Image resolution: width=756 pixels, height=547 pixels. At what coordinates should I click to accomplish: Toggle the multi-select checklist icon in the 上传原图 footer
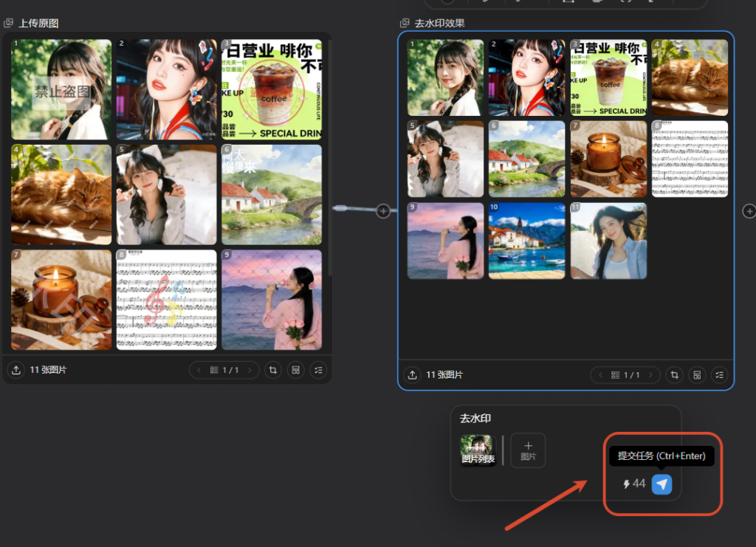[318, 370]
